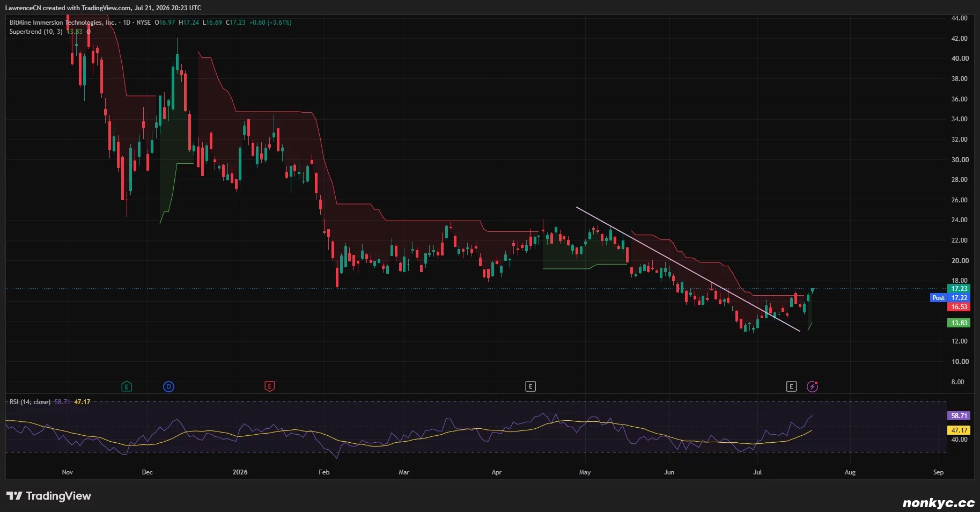
Task: Click the green 13.83 Supertrend label on scale
Action: (x=959, y=323)
